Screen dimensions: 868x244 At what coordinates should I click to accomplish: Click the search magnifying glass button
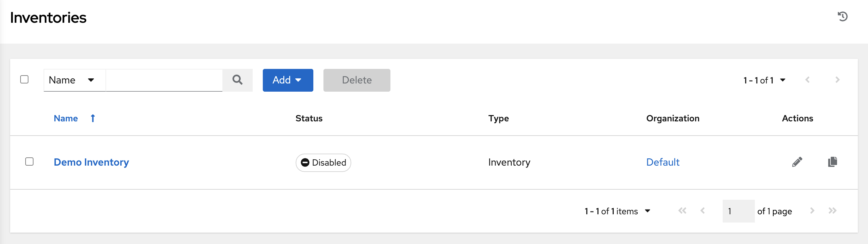pos(237,80)
